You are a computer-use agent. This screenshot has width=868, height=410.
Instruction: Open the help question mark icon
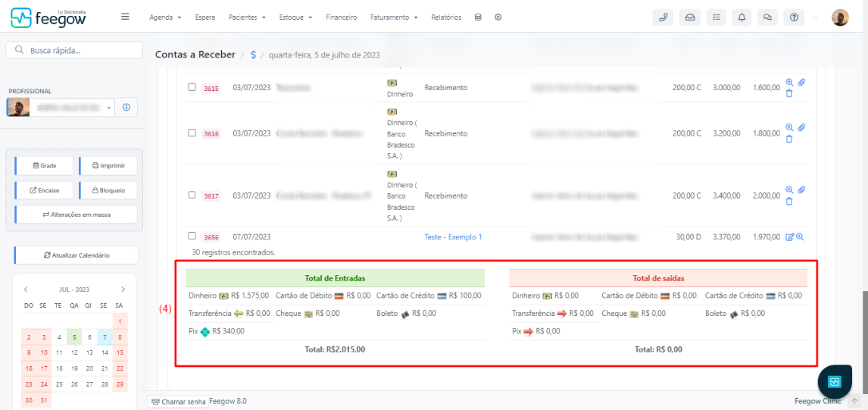point(794,17)
